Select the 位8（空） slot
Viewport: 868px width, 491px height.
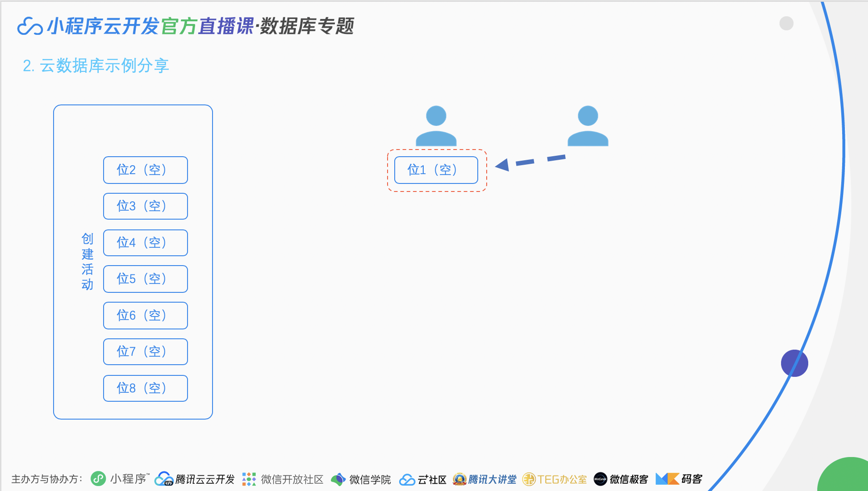pos(146,388)
